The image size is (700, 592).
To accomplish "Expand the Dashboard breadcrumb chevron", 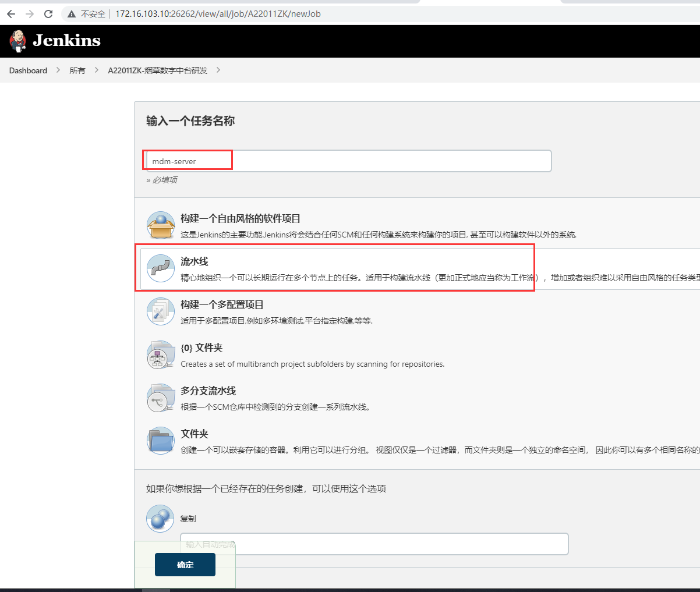I will (58, 70).
